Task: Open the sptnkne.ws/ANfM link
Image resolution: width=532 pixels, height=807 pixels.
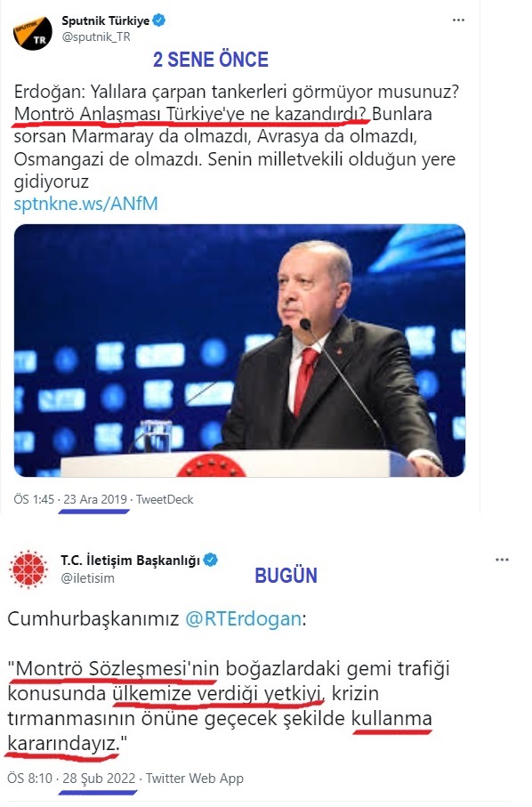Action: (x=85, y=204)
